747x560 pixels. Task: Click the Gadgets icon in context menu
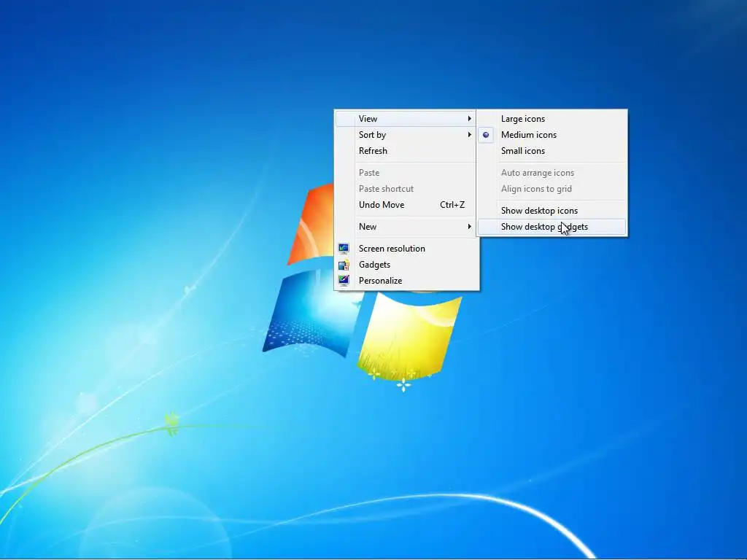click(x=344, y=265)
